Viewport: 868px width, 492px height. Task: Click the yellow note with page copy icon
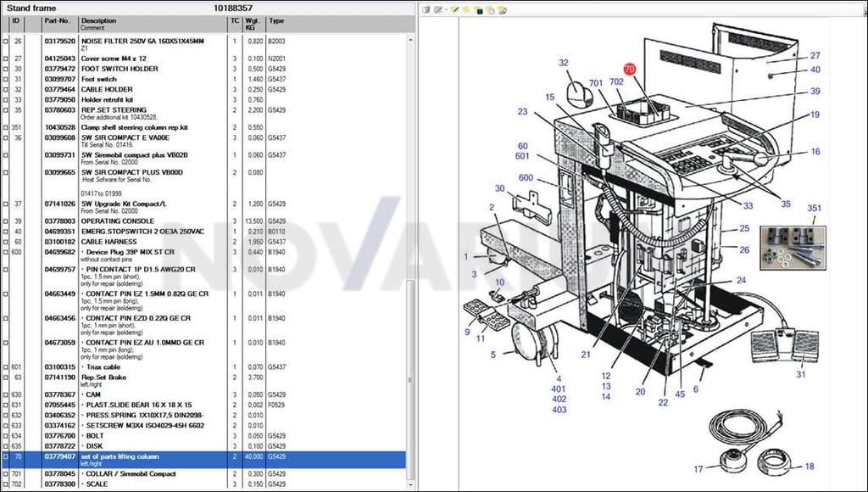point(491,9)
